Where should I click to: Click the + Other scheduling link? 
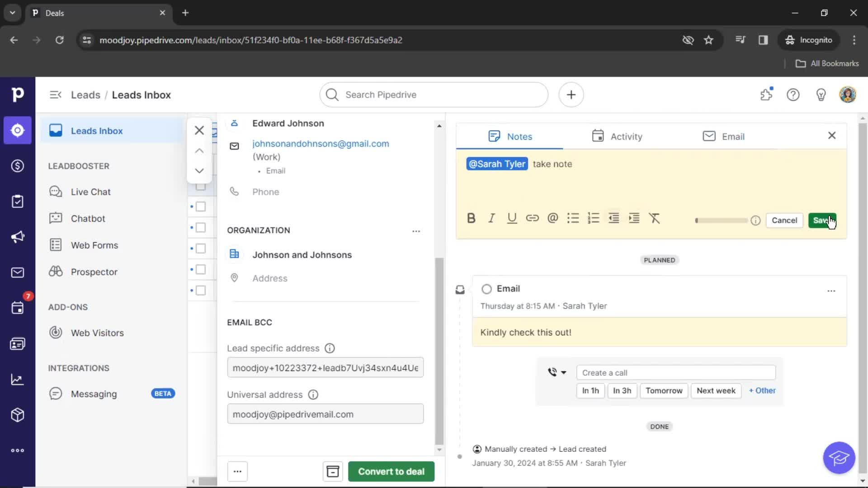pos(762,390)
